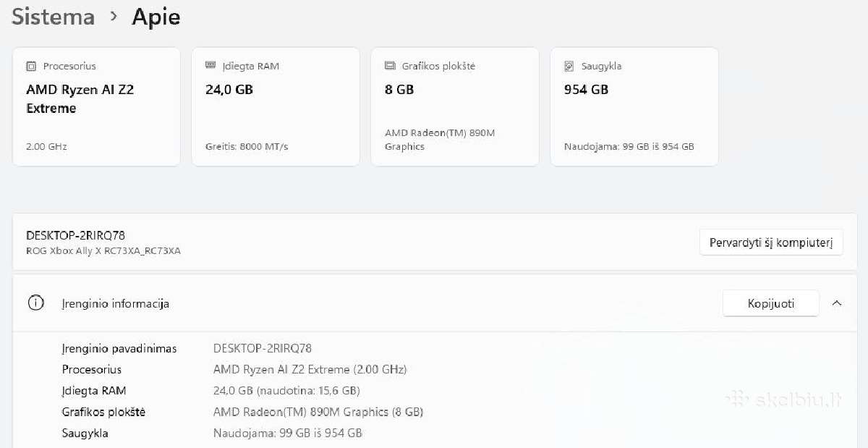Click the info circle icon beside Įrenginio informacija
Screen dimensions: 868x448
[35, 303]
